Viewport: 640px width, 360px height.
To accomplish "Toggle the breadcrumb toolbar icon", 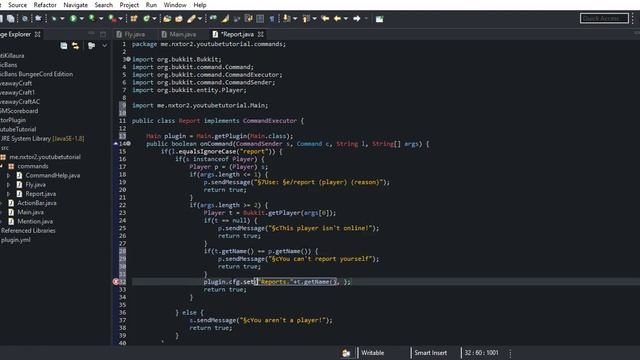I will (x=213, y=19).
